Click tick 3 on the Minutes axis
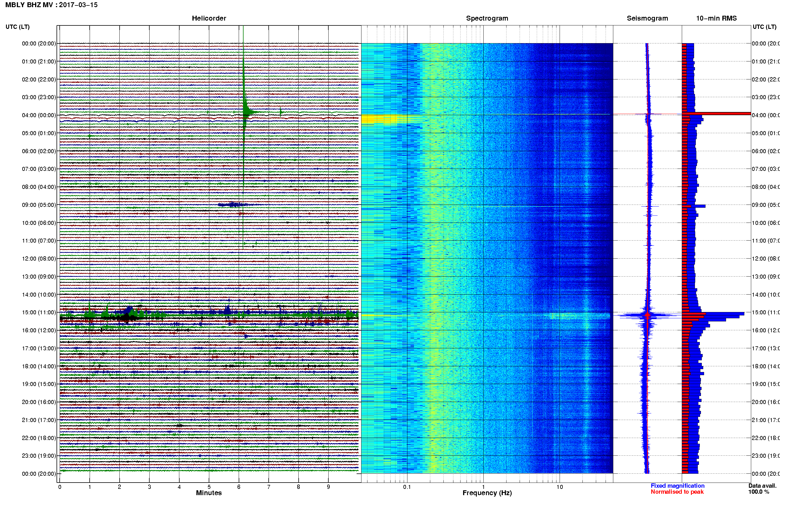Screen dimensions: 812x508 coord(149,487)
